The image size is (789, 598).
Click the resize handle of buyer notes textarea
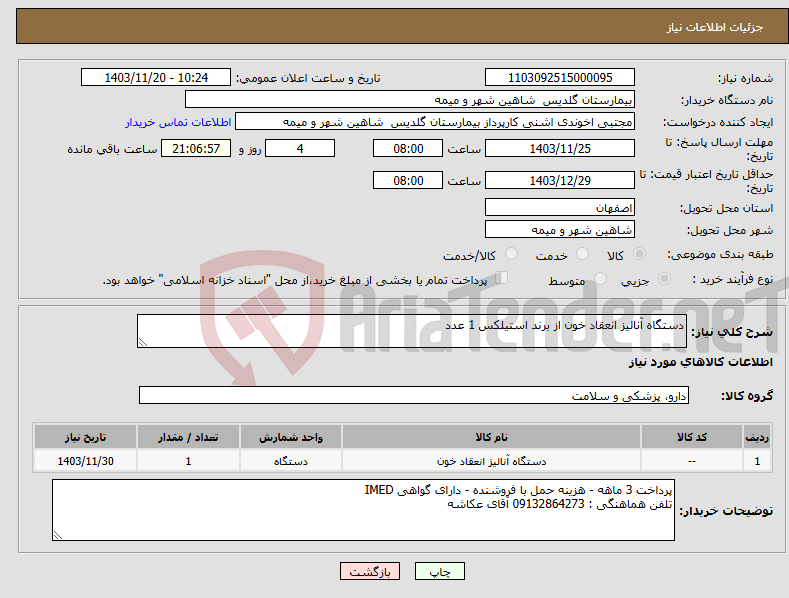coord(58,535)
